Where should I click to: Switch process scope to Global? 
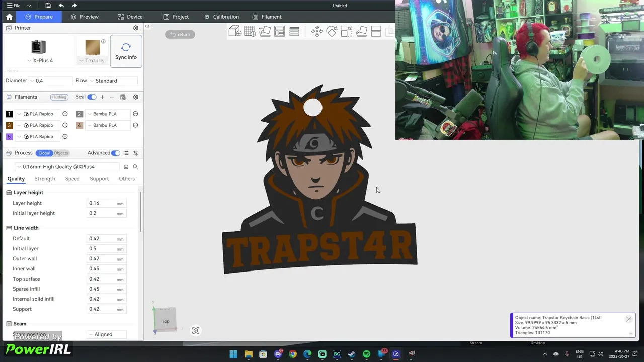pos(44,153)
